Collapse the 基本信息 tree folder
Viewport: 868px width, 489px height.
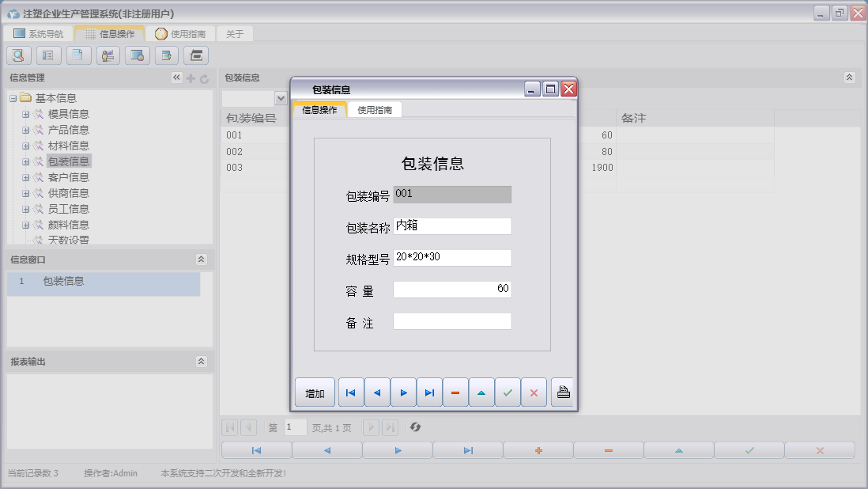point(13,98)
